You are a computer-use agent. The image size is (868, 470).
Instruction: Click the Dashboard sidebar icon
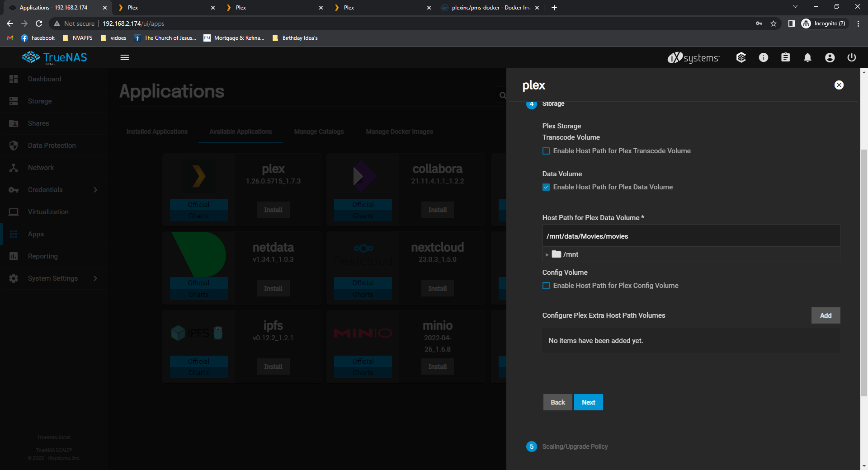point(14,79)
